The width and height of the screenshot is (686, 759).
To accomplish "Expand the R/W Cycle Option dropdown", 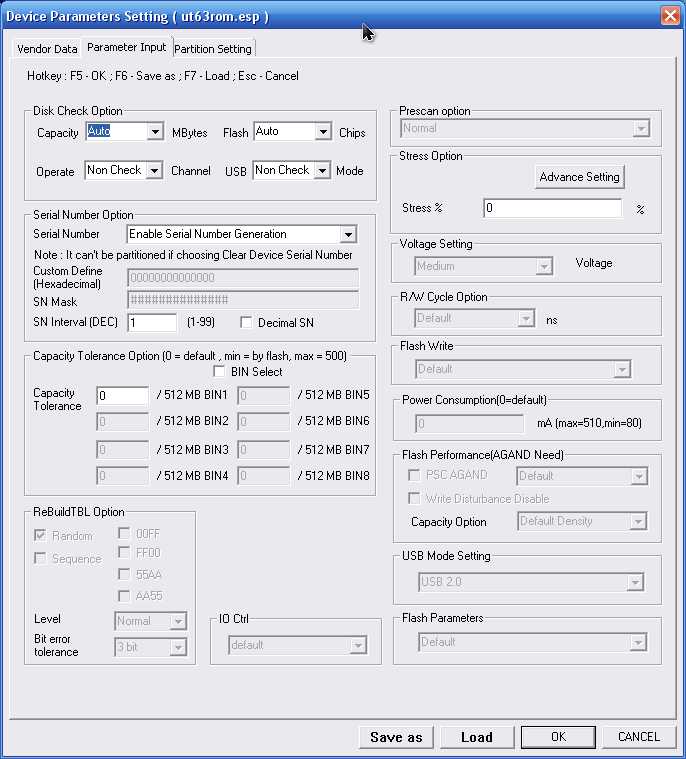I will [x=526, y=319].
